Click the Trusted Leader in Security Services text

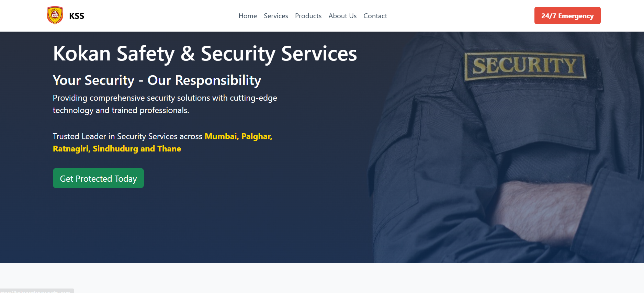coord(127,136)
